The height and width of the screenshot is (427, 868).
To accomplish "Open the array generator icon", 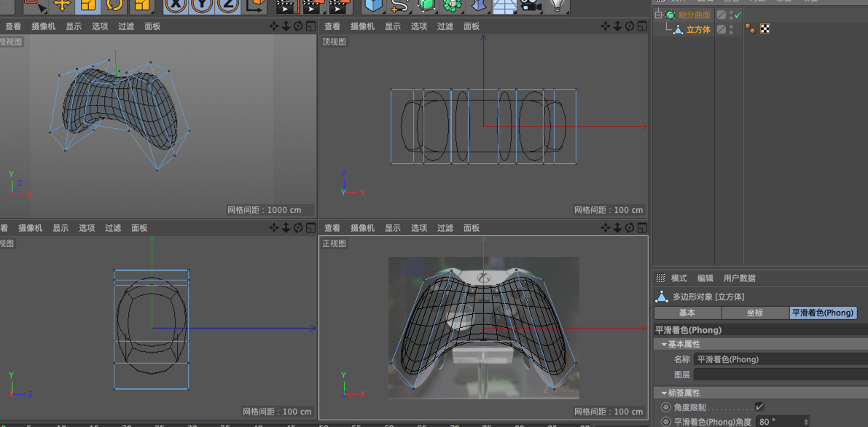I will point(453,5).
